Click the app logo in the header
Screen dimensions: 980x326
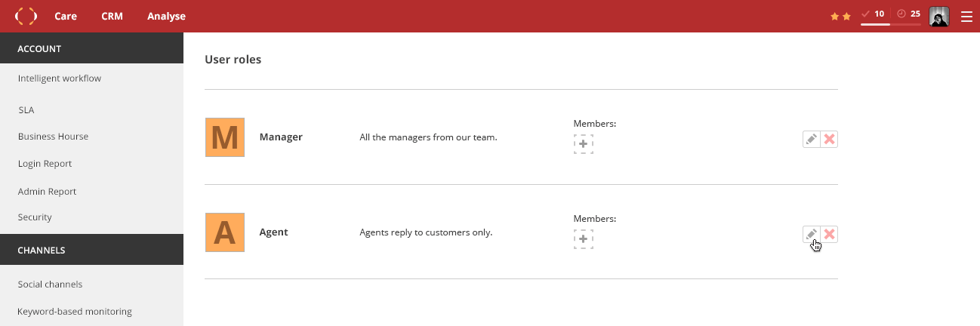[26, 16]
